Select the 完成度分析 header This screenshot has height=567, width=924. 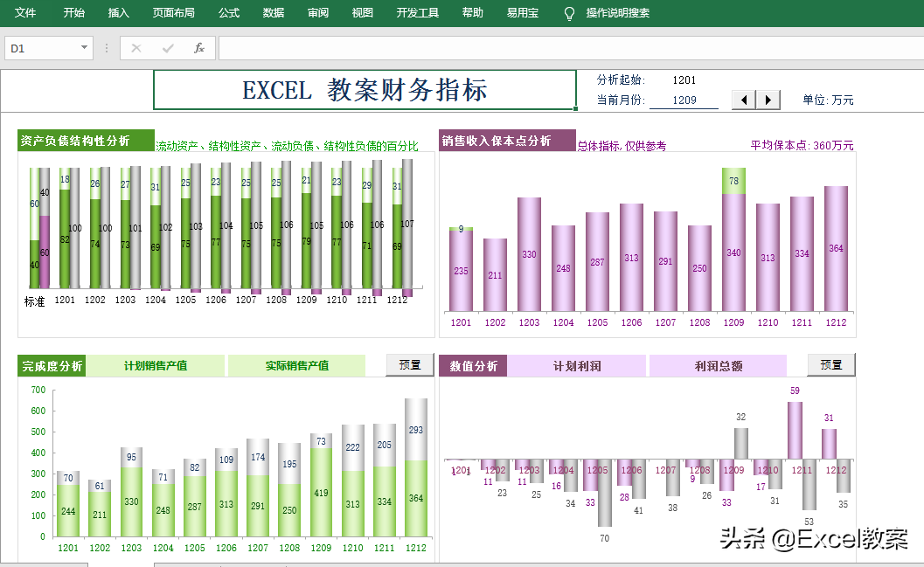tap(52, 366)
